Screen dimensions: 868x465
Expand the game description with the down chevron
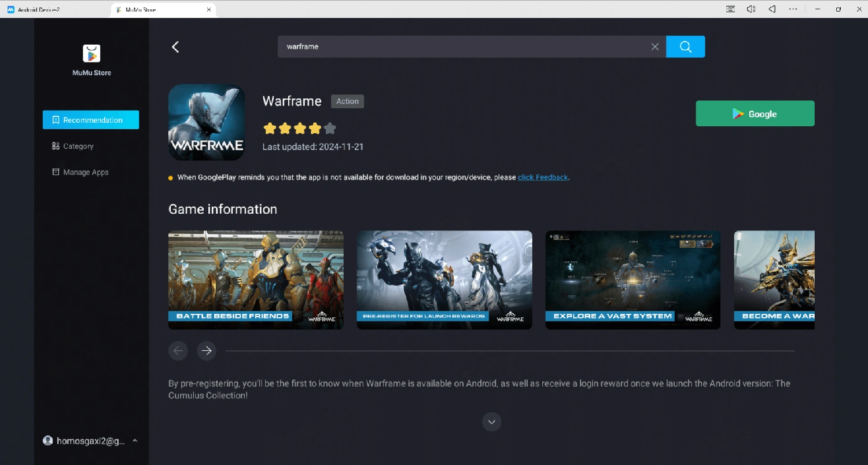click(x=491, y=422)
